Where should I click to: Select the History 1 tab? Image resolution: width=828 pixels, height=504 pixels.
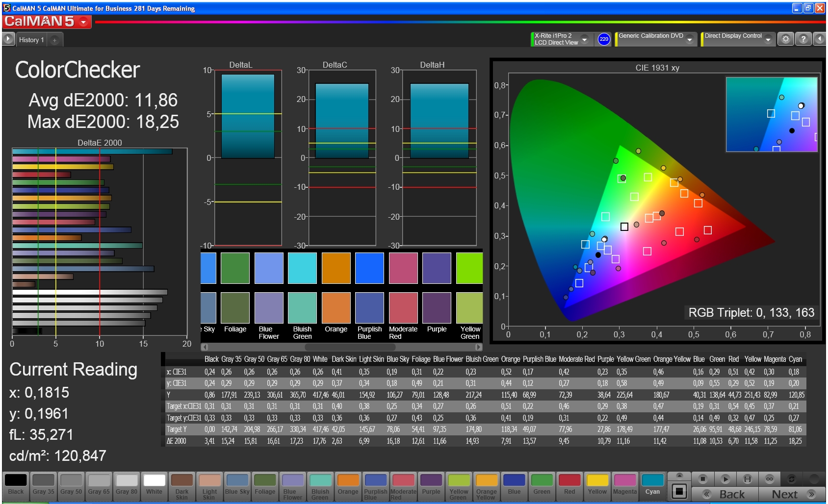(31, 40)
